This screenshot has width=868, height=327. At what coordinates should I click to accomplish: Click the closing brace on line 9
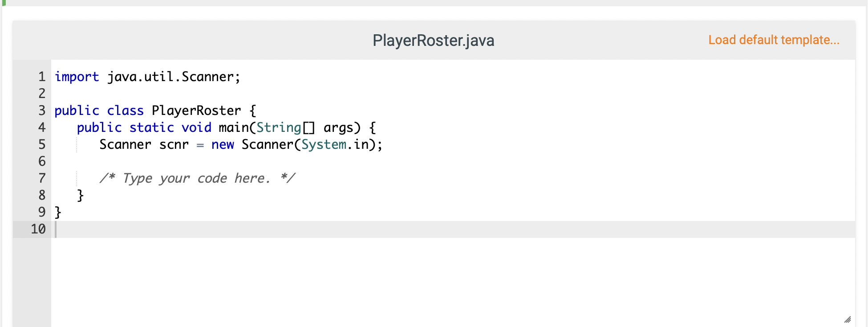click(57, 212)
